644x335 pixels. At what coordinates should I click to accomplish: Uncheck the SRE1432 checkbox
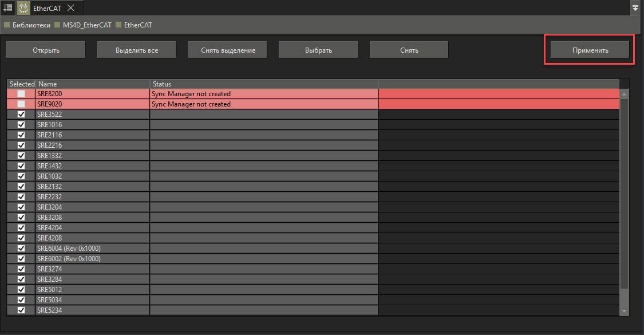click(x=21, y=165)
